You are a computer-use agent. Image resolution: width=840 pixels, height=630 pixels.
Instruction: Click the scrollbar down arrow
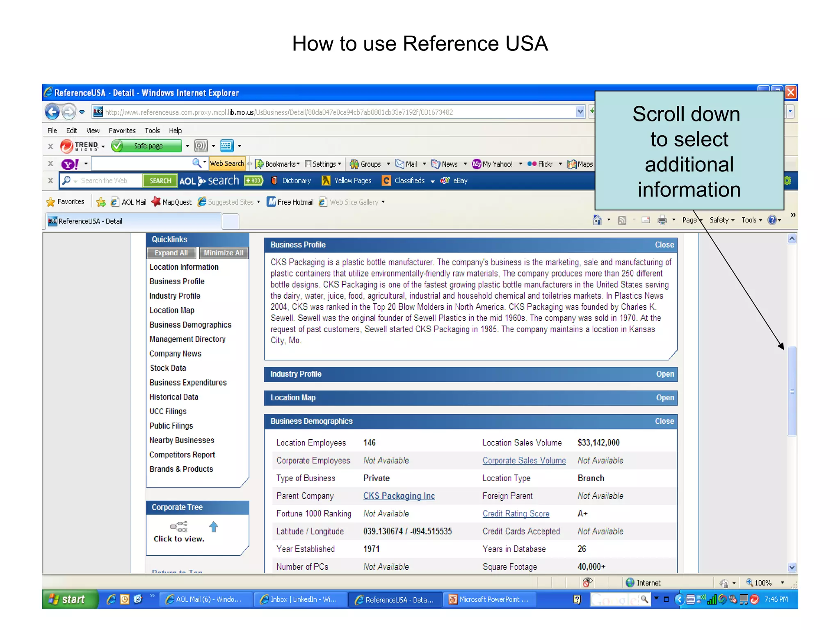(792, 568)
